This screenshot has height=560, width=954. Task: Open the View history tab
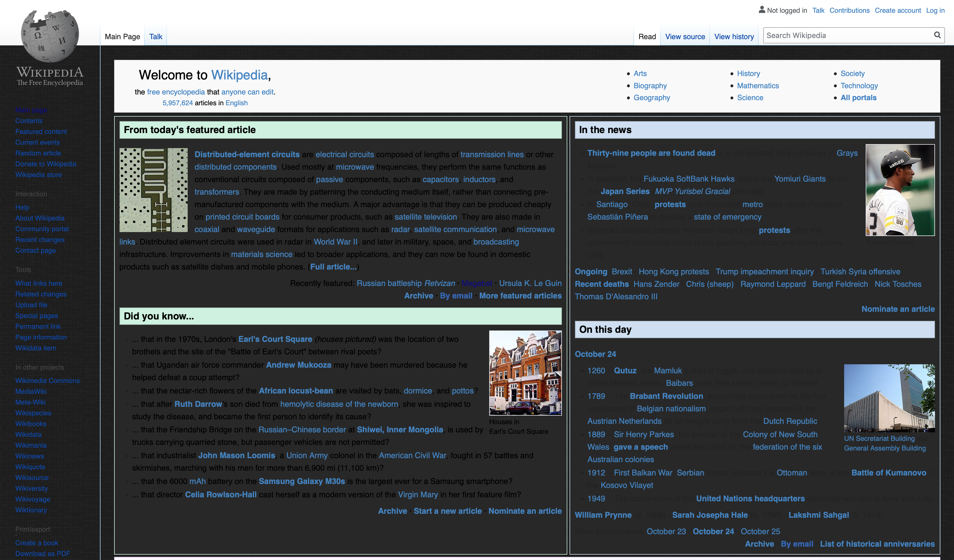click(x=734, y=37)
